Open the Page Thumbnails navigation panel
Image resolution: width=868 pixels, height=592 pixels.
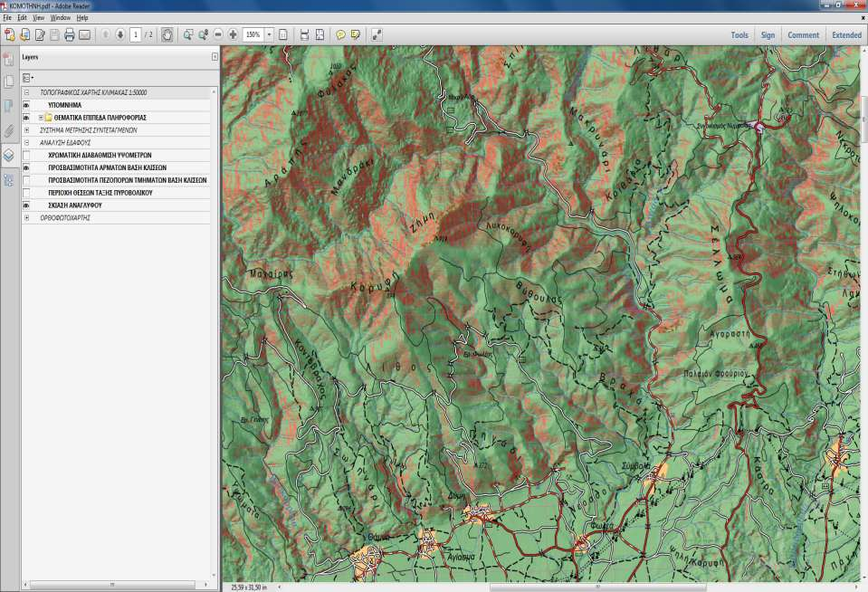pyautogui.click(x=9, y=82)
